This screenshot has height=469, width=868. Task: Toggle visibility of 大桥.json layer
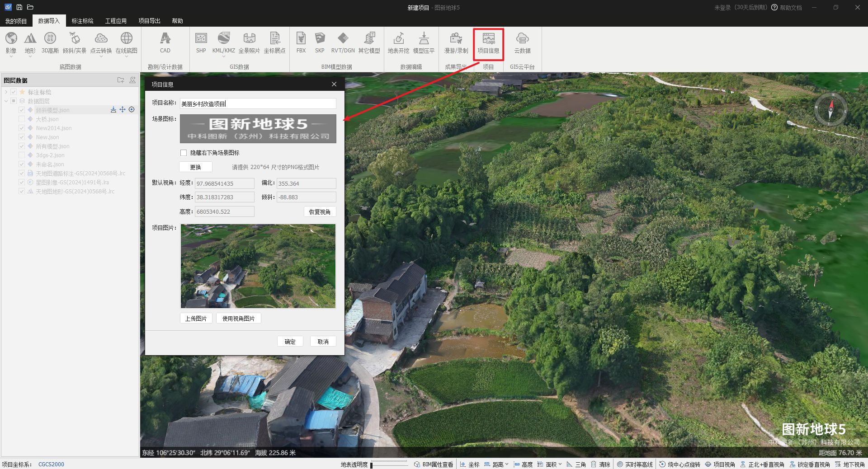tap(22, 119)
